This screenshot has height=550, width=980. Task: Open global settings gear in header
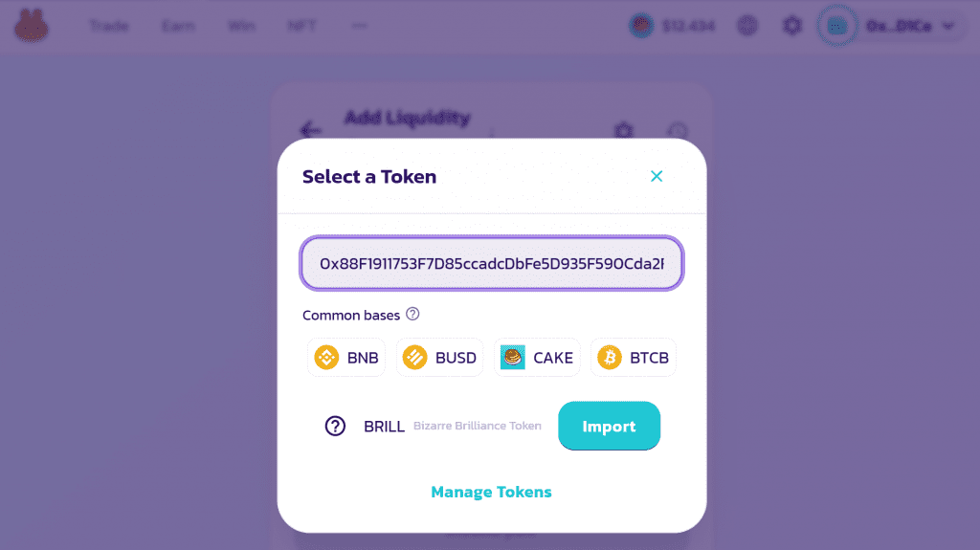point(791,26)
